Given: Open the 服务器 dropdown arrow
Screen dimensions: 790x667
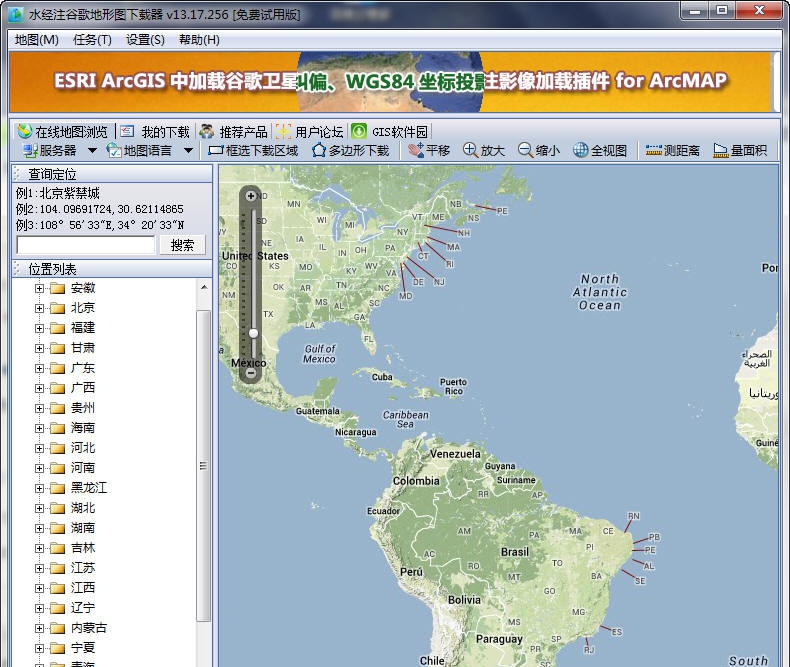Looking at the screenshot, I should point(92,150).
